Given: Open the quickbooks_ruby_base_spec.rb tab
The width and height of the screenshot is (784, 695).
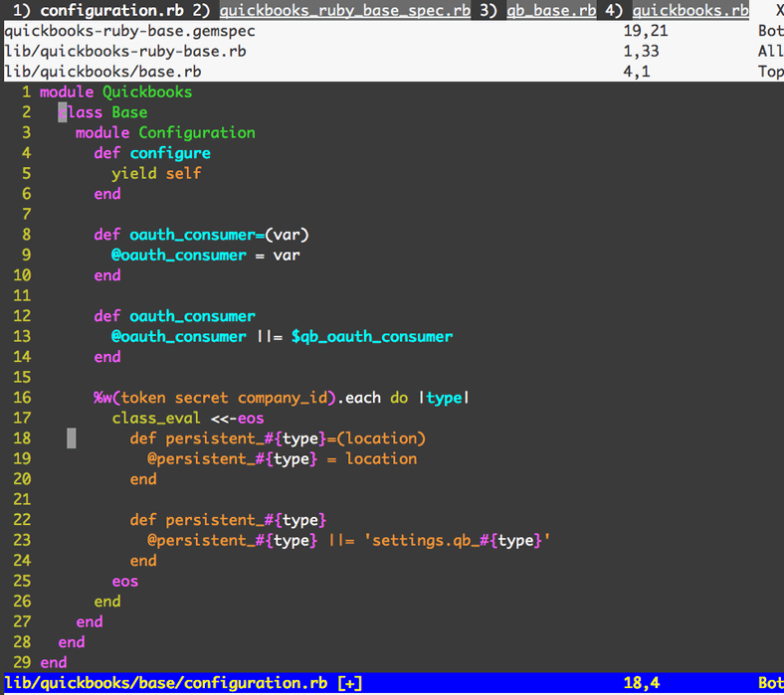Looking at the screenshot, I should click(345, 10).
